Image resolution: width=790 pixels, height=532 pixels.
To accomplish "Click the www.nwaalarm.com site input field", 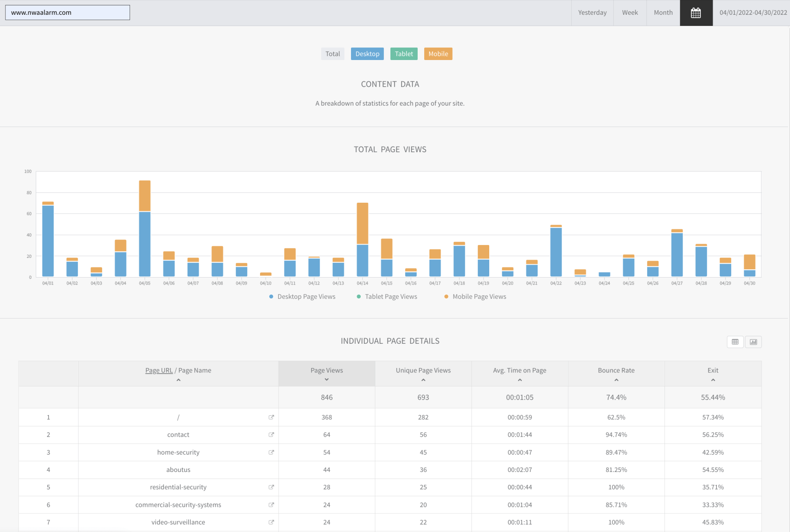I will (x=67, y=13).
